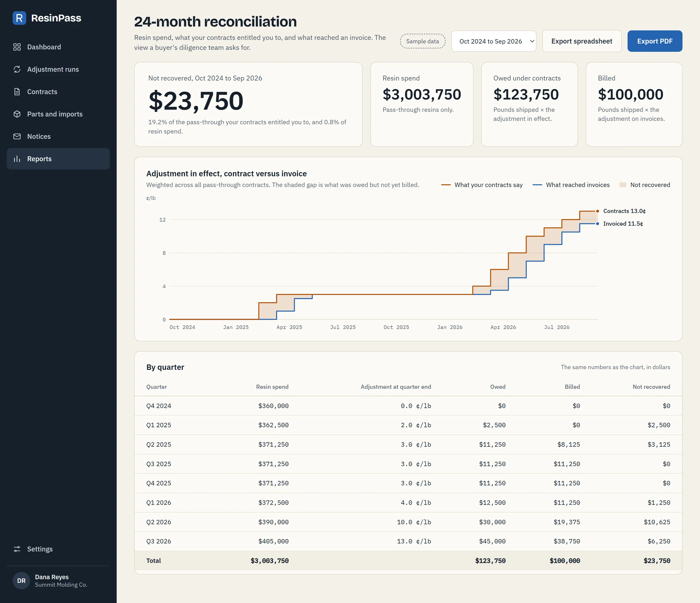
Task: Click the blue 'What reached invoices' legend line
Action: 537,185
